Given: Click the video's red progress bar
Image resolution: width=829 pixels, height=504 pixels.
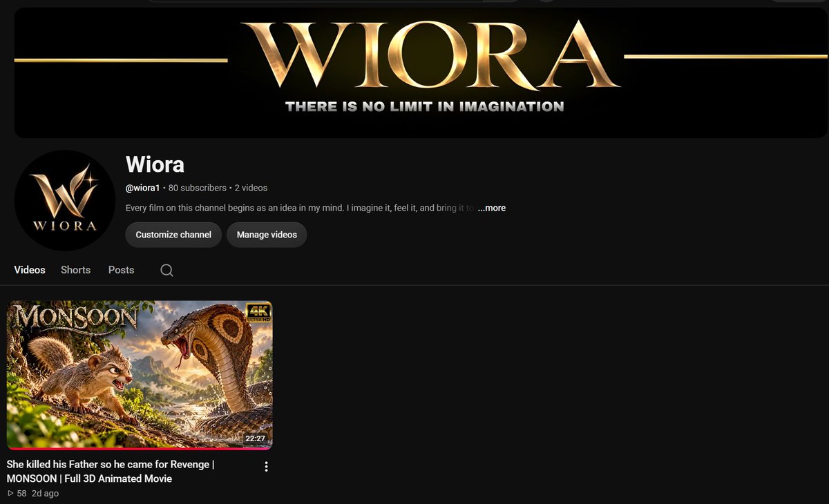Looking at the screenshot, I should (140, 448).
